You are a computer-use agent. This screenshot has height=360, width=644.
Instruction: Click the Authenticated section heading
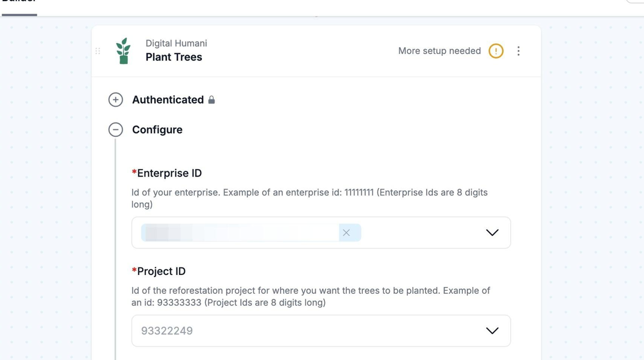coord(168,100)
